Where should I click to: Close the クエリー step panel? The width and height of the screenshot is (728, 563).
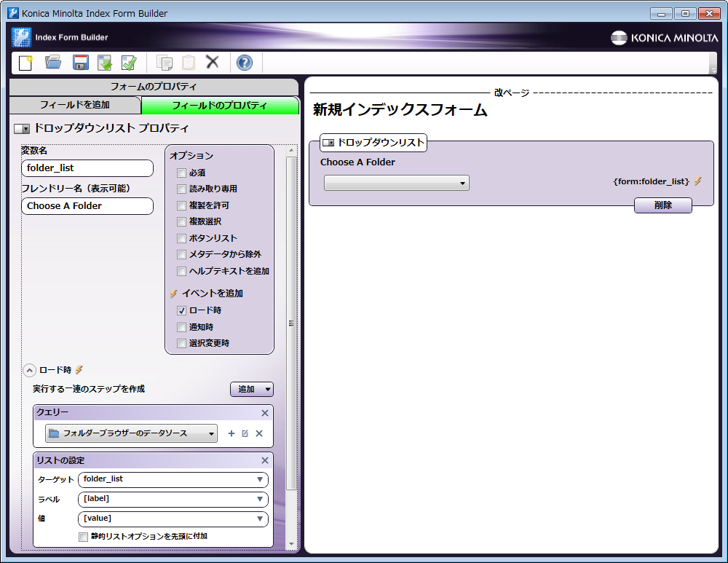click(x=265, y=413)
